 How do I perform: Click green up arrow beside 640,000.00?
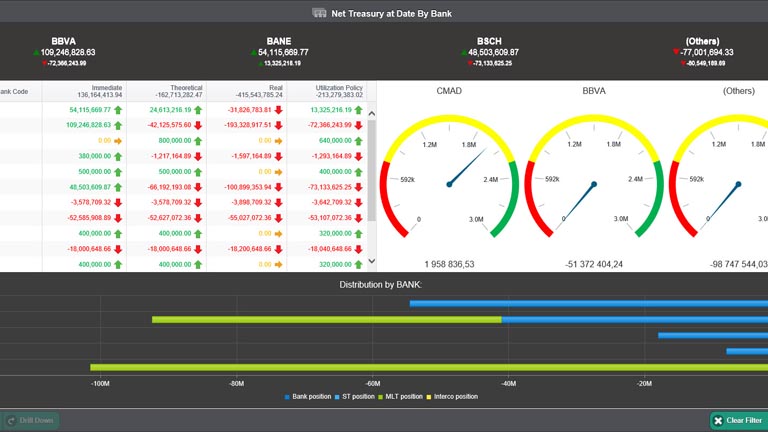pyautogui.click(x=359, y=141)
